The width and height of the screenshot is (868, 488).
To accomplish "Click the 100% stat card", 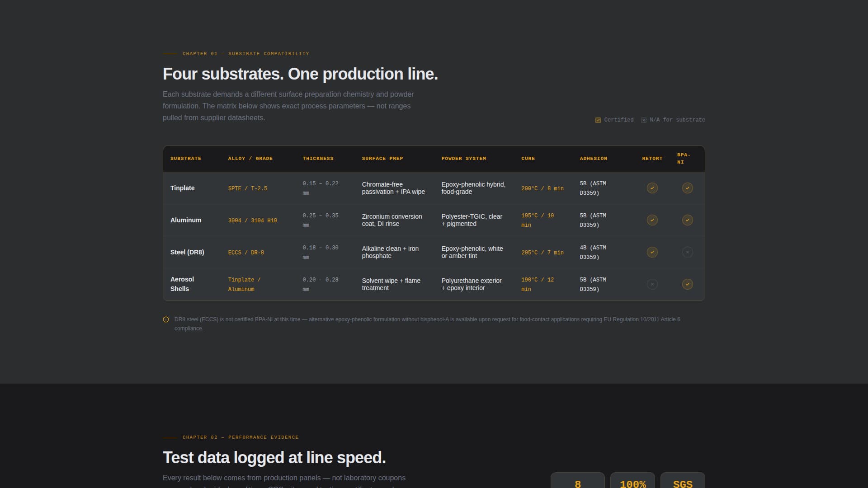I will (632, 481).
